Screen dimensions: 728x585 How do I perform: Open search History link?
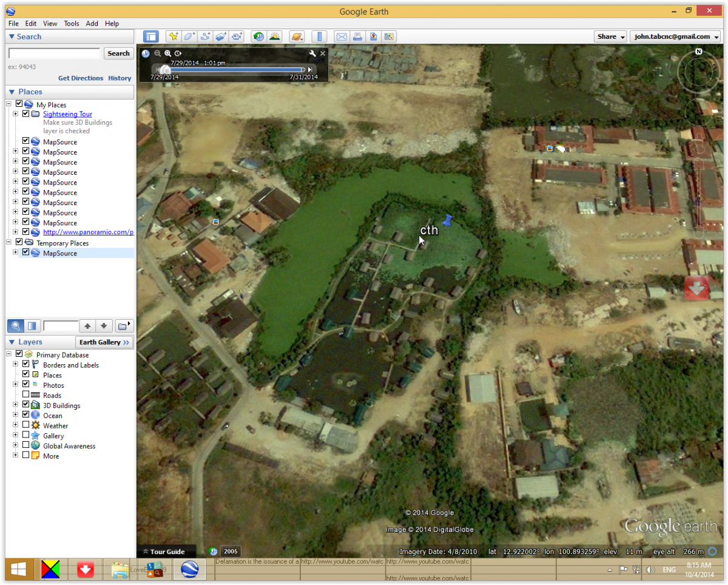coord(120,78)
